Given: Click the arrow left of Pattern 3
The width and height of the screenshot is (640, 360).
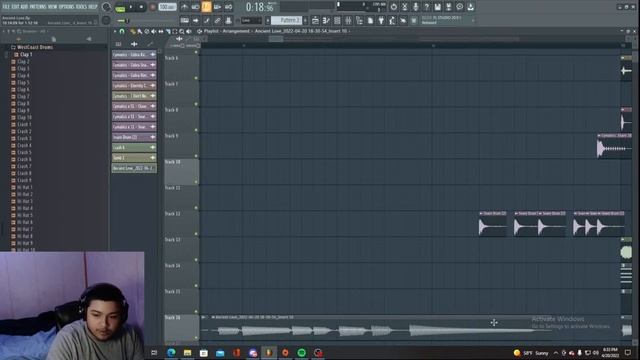Looking at the screenshot, I should click(268, 20).
